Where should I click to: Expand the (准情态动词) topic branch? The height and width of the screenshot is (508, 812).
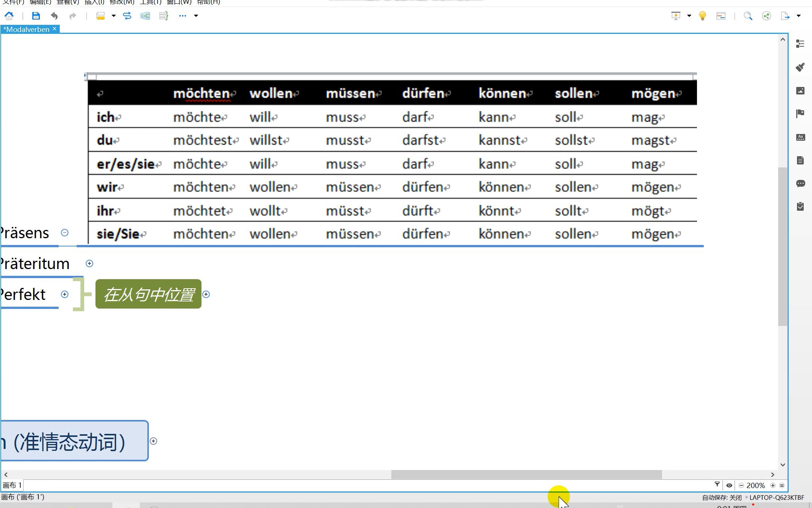[153, 441]
